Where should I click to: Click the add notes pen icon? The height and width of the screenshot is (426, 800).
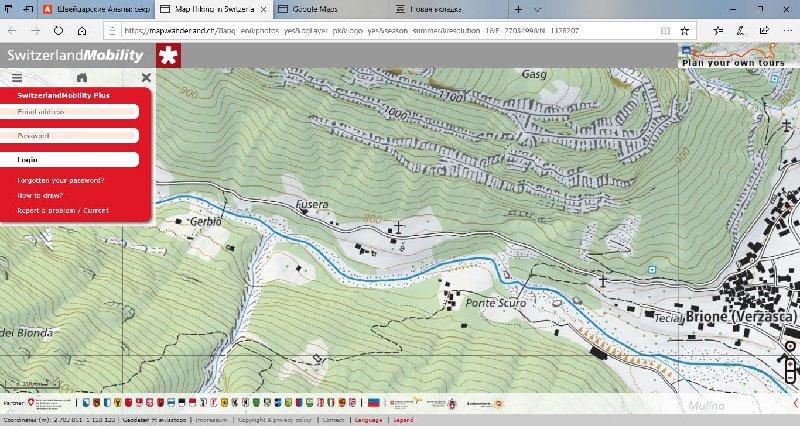(741, 31)
